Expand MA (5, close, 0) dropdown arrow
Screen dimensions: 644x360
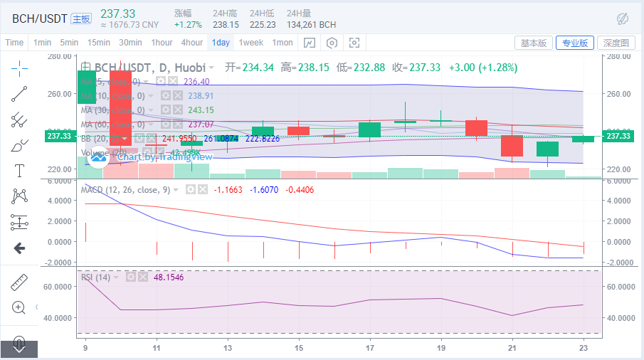(x=146, y=82)
